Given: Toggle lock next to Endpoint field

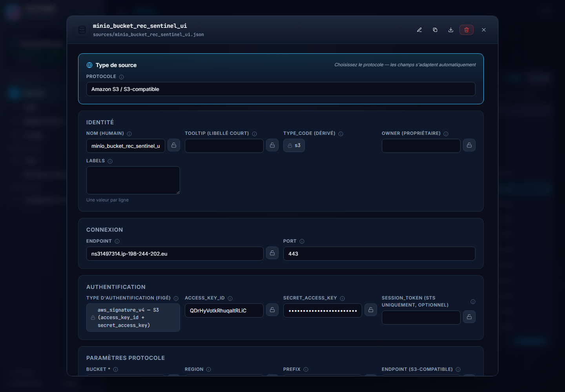Looking at the screenshot, I should point(272,253).
